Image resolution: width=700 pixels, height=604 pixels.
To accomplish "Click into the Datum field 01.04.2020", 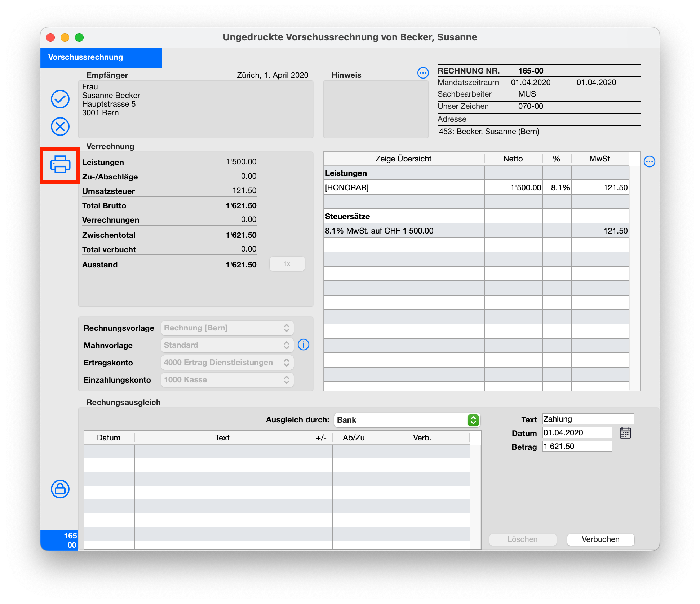I will click(x=577, y=432).
